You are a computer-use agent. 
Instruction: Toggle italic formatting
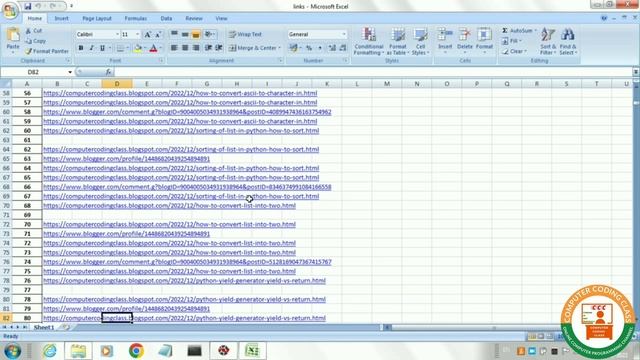tap(91, 48)
